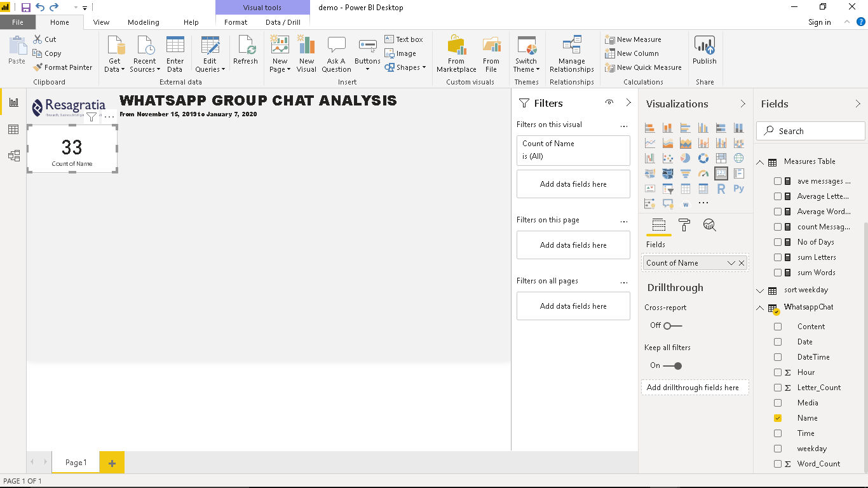Screen dimensions: 868x488
Task: Switch to Model view in left sidebar
Action: [x=13, y=156]
